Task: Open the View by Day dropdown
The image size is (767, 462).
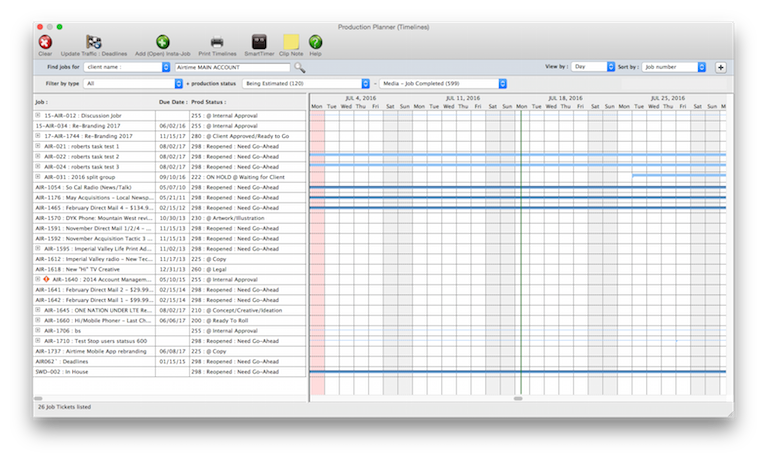Action: coord(592,66)
